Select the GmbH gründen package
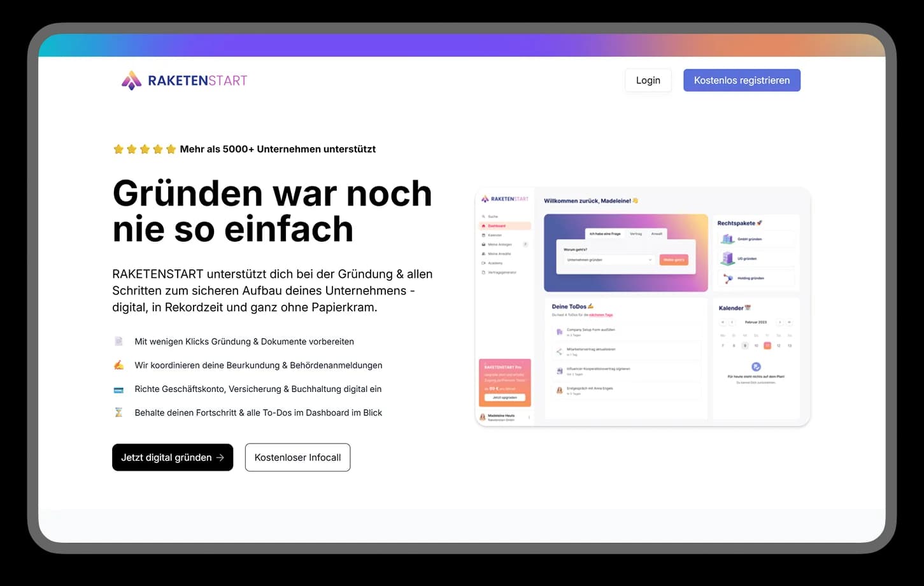The width and height of the screenshot is (924, 586). pyautogui.click(x=756, y=239)
